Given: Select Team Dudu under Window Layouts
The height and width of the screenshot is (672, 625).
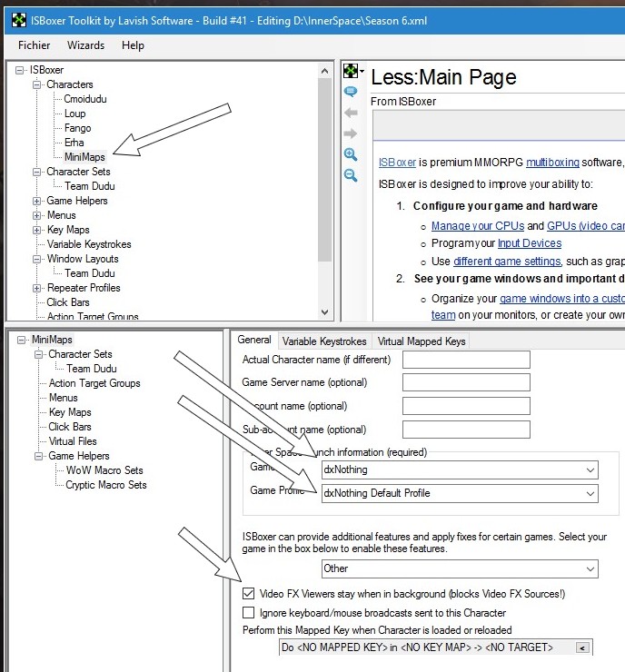Looking at the screenshot, I should coord(90,273).
